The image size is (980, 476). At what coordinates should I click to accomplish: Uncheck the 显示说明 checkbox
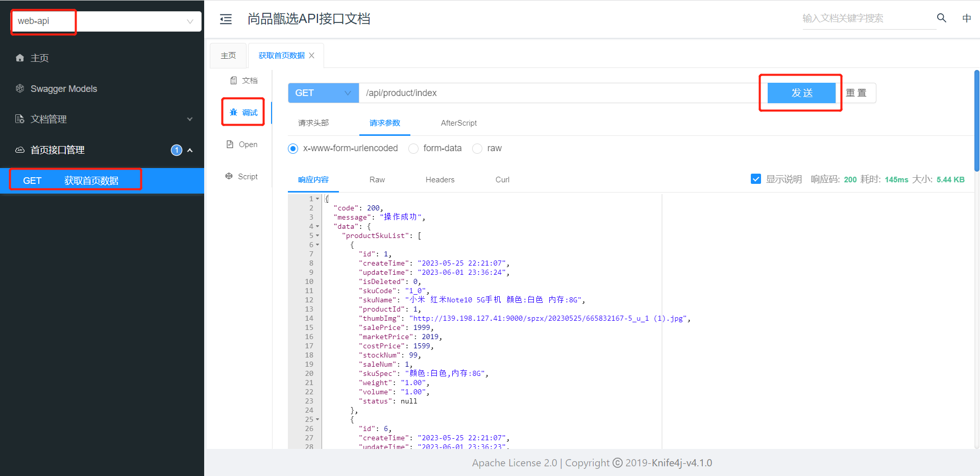tap(756, 179)
